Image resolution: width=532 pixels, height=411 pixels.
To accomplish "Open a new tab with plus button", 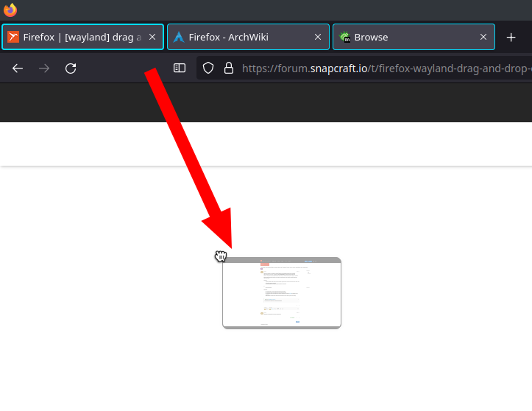I will click(x=511, y=38).
